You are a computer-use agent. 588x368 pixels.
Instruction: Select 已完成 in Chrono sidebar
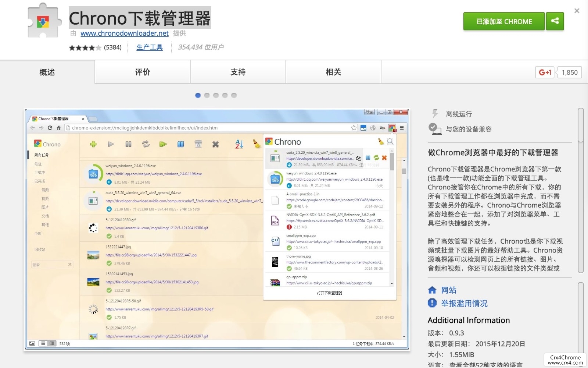(40, 181)
